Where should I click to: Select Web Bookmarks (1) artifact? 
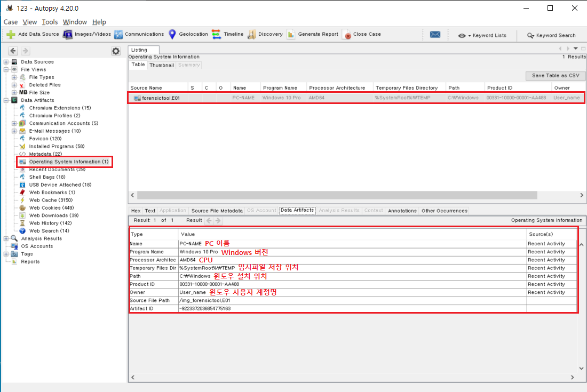pos(52,192)
